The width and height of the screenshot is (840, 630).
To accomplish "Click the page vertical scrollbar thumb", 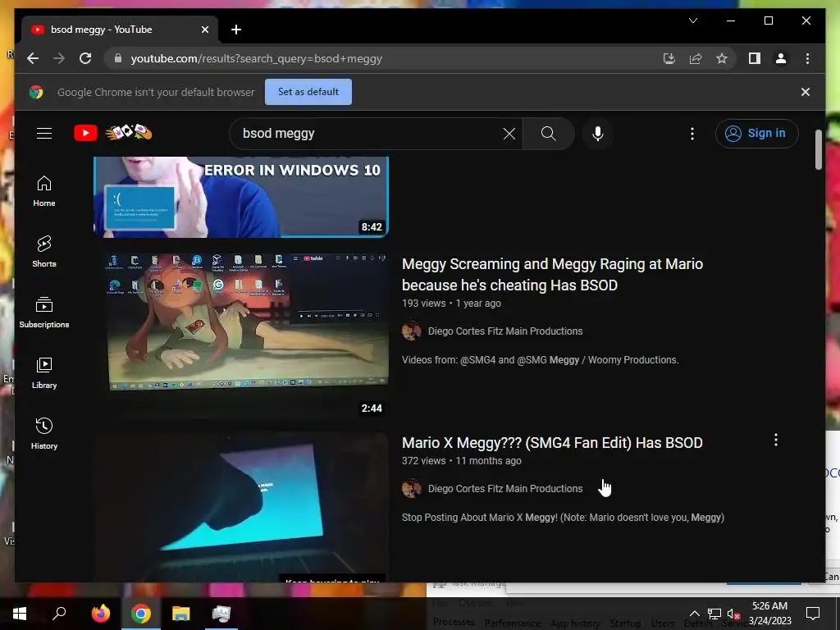I will click(x=818, y=149).
